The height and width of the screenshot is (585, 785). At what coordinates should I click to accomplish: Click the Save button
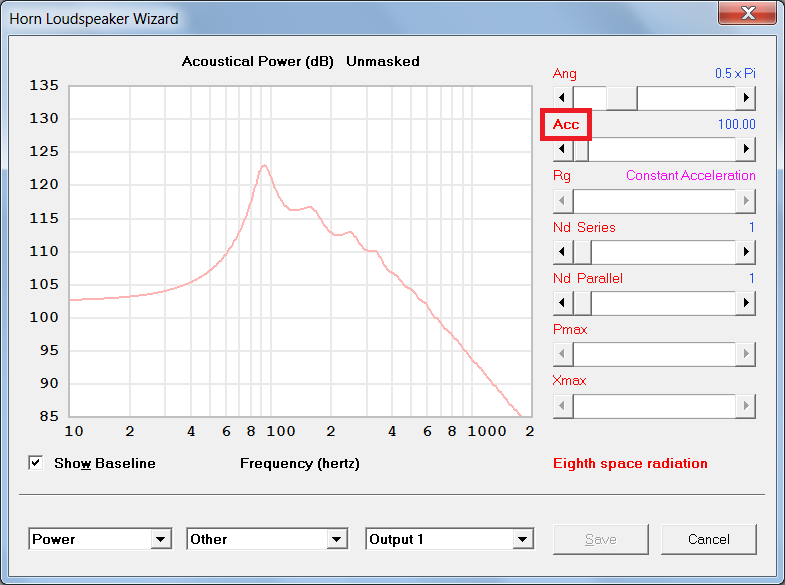click(601, 539)
